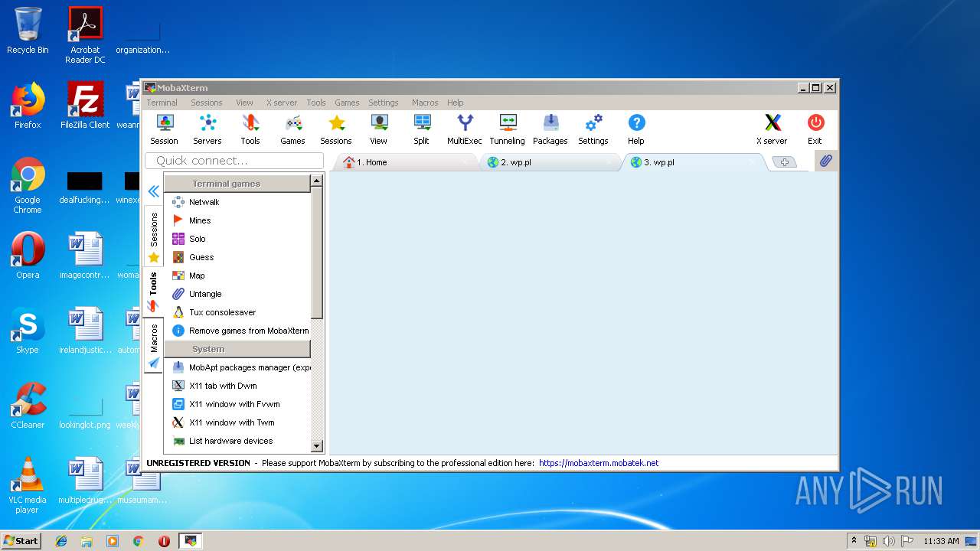Toggle the X server toolbar icon

772,129
